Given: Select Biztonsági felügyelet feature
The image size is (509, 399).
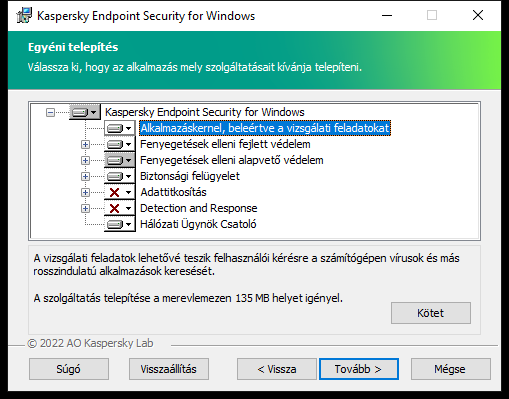Looking at the screenshot, I should [x=190, y=176].
